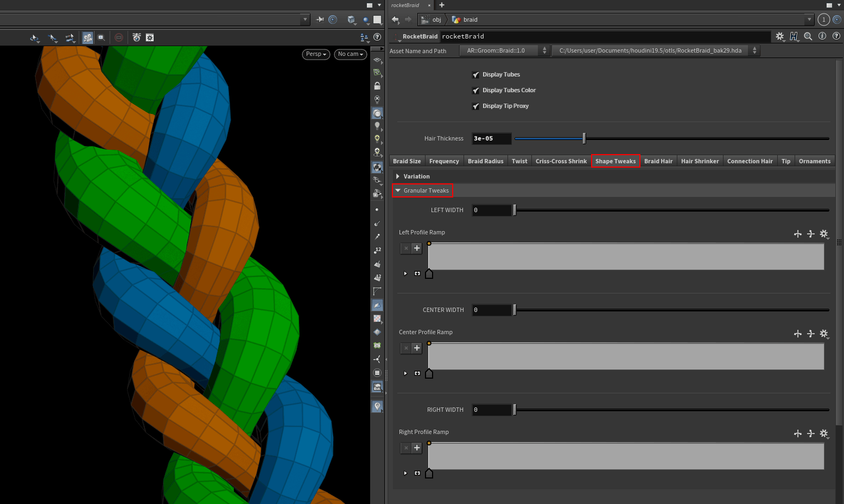
Task: Expand Left Profile Ramp point controls triangle
Action: pos(405,273)
